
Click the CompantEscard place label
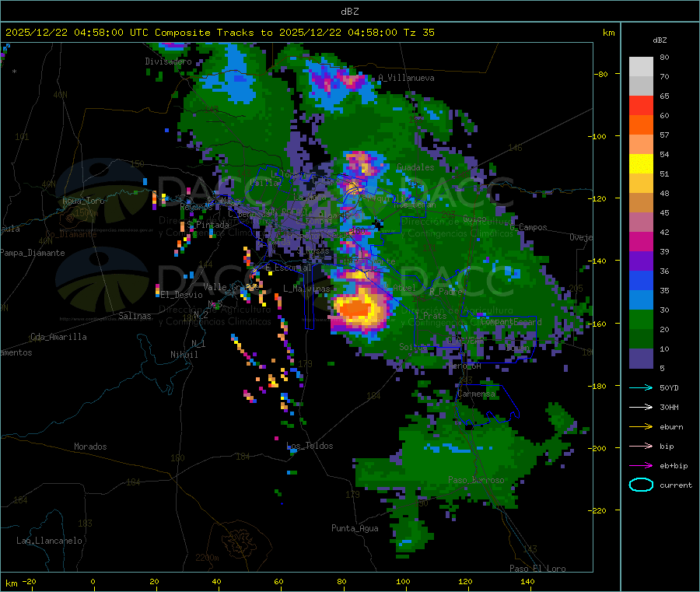pyautogui.click(x=511, y=321)
